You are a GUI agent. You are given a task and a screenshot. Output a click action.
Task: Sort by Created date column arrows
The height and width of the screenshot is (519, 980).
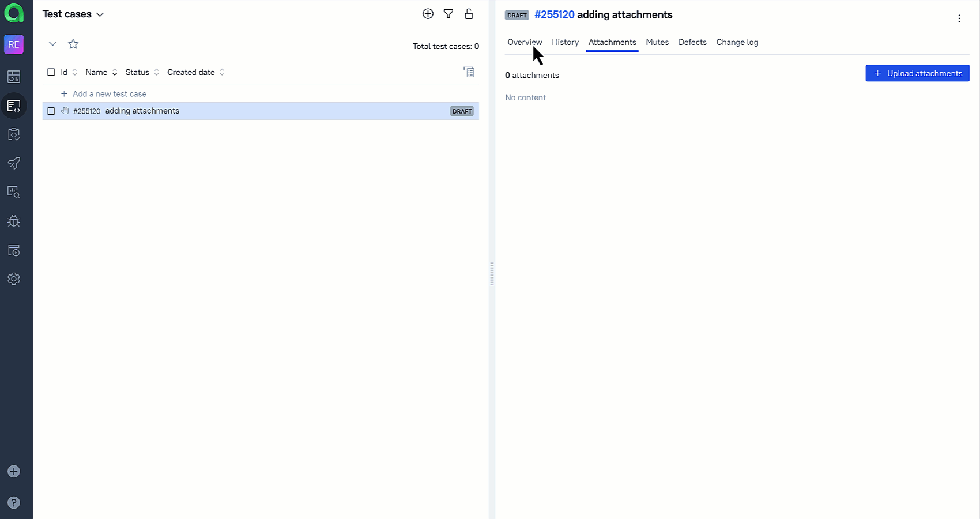coord(222,72)
